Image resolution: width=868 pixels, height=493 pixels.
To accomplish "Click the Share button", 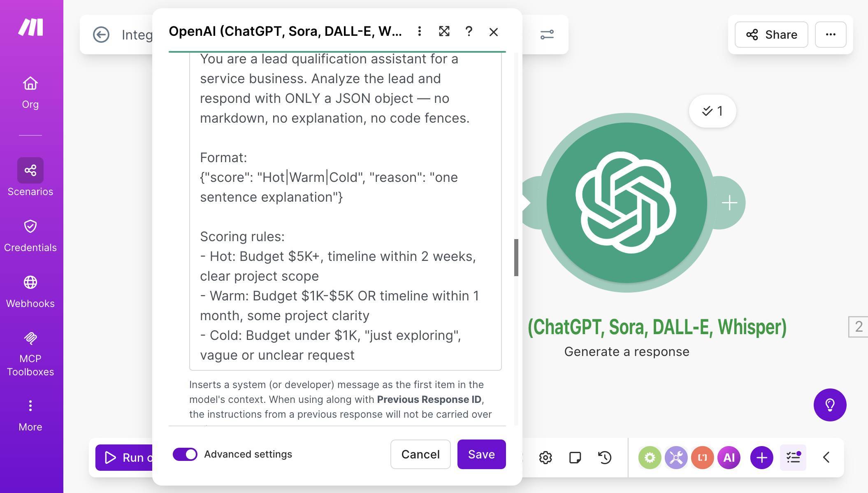I will pos(771,35).
